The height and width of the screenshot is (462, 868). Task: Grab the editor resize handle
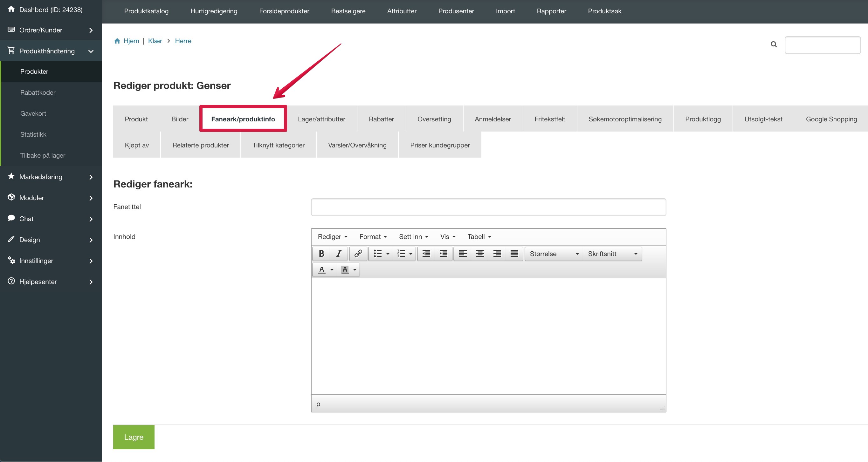point(662,408)
